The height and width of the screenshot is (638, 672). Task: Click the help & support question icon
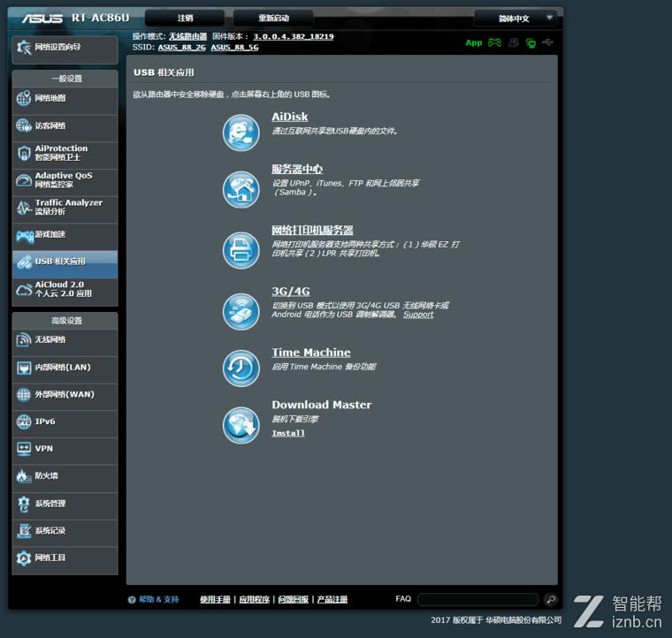tap(132, 600)
